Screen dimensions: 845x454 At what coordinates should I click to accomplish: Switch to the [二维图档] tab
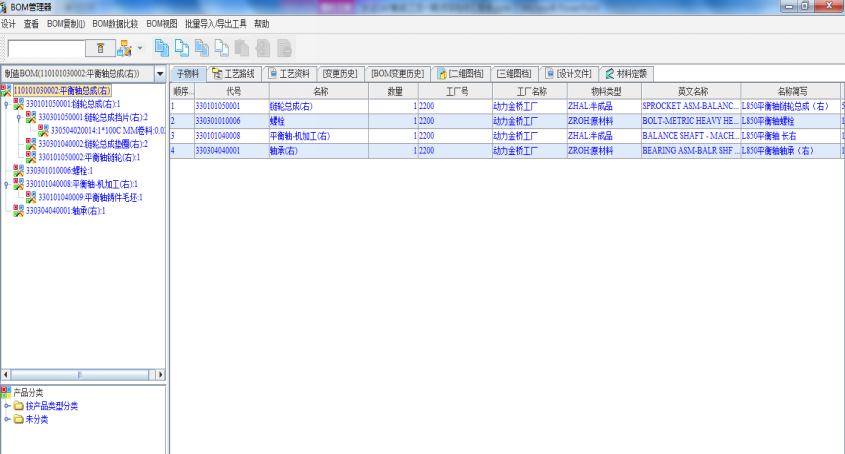[x=461, y=74]
